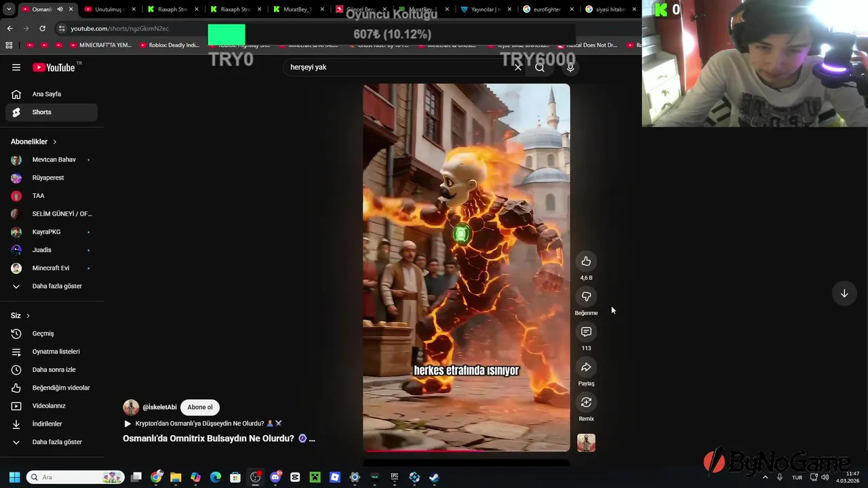The width and height of the screenshot is (868, 488).
Task: Expand Siz list with Daha fazla göster
Action: click(x=52, y=442)
